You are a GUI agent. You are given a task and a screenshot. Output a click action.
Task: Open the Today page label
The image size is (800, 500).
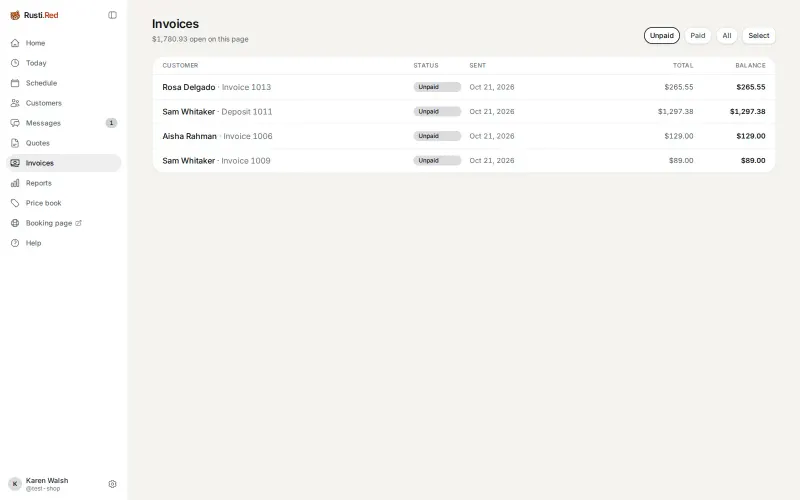pos(36,63)
